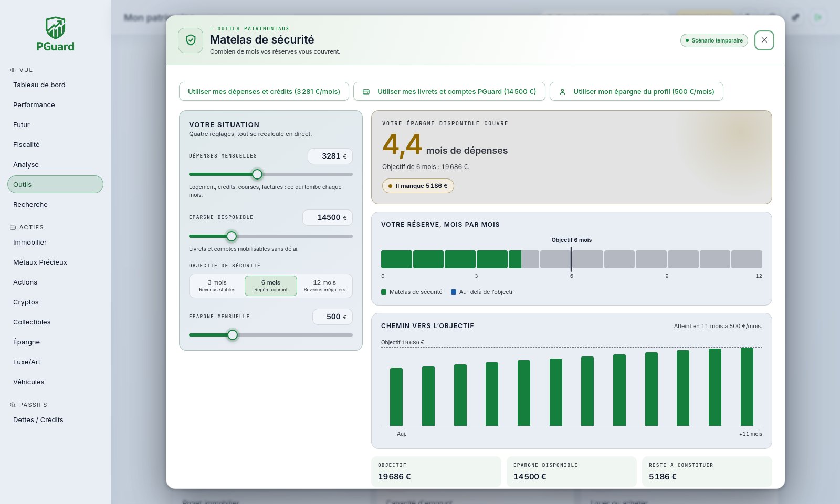Open the Fiscalité section

(55, 145)
